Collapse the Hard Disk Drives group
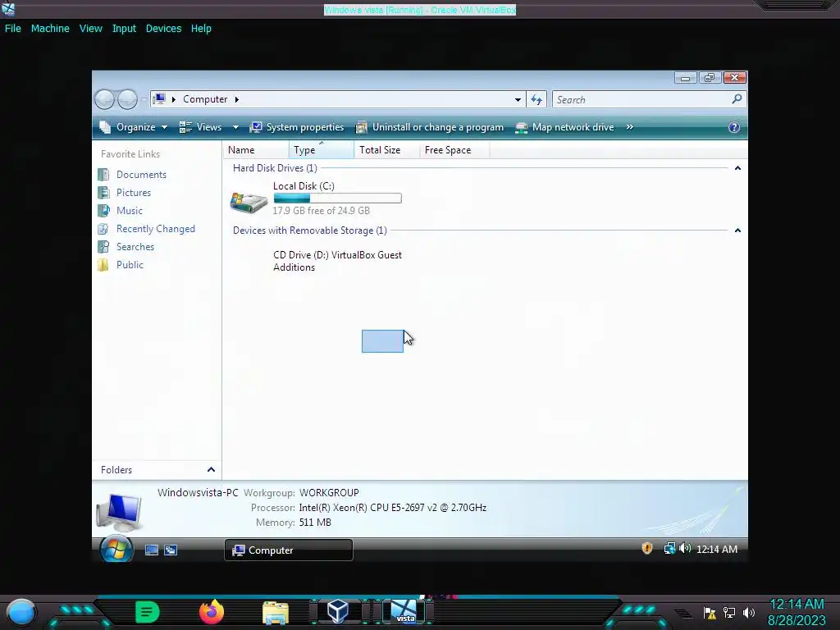This screenshot has width=840, height=630. (x=737, y=168)
